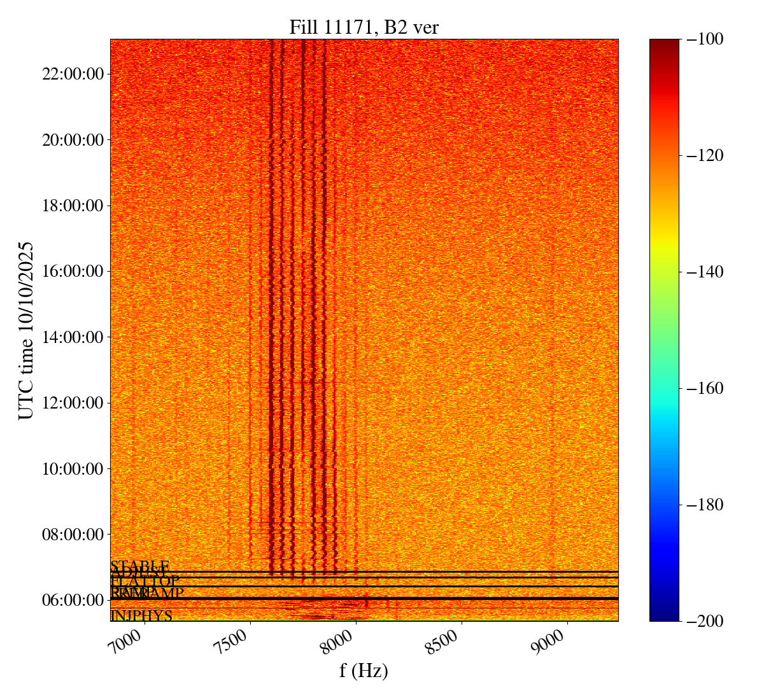Screen dimensions: 764x700
Task: Select the 08:00:00 time tick label
Action: [73, 535]
